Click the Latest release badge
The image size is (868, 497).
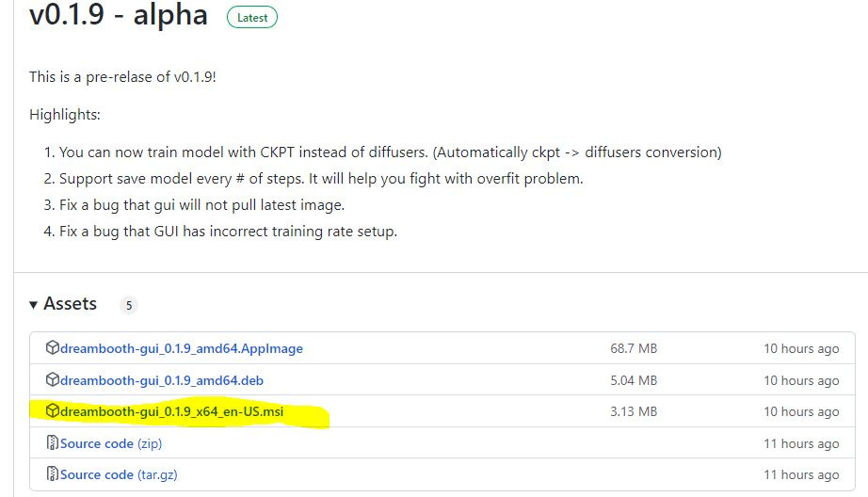click(252, 18)
